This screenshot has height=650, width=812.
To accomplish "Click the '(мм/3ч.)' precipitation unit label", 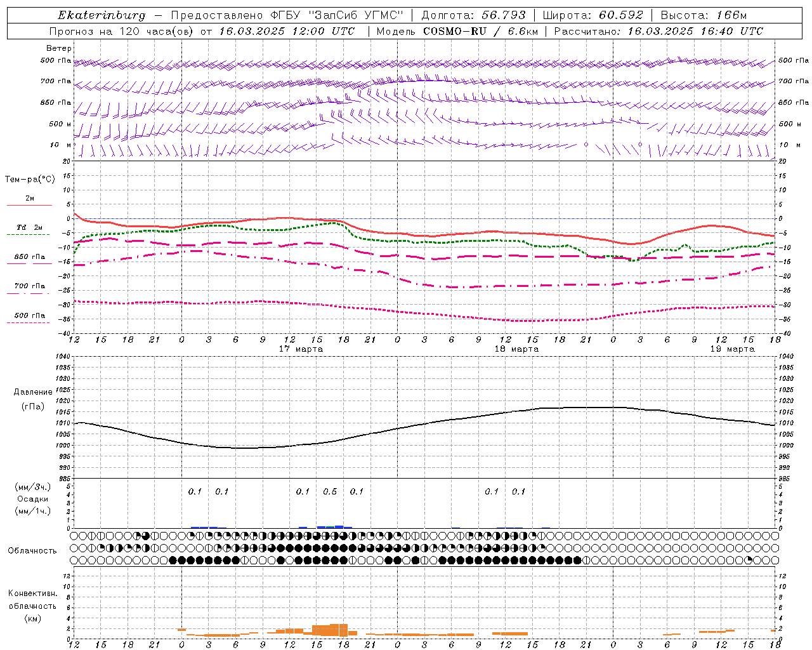I will coord(33,487).
